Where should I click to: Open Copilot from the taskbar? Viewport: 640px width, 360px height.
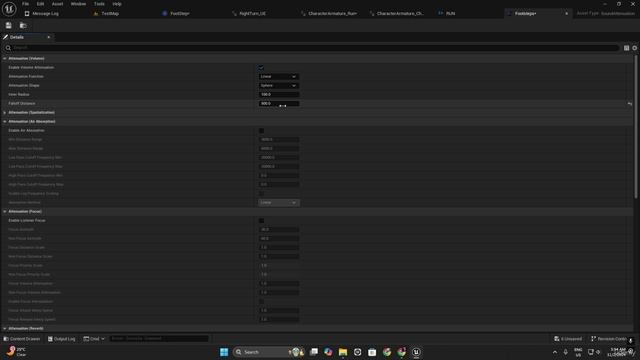click(x=328, y=352)
